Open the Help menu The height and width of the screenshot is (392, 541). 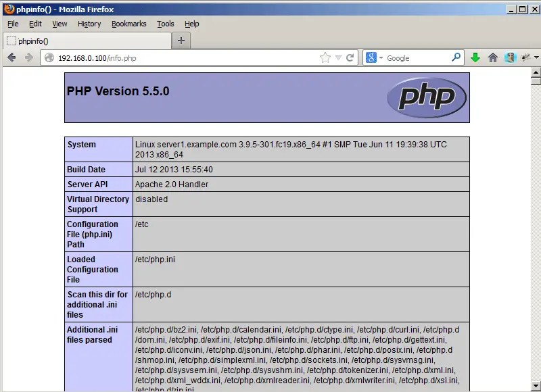pos(192,24)
